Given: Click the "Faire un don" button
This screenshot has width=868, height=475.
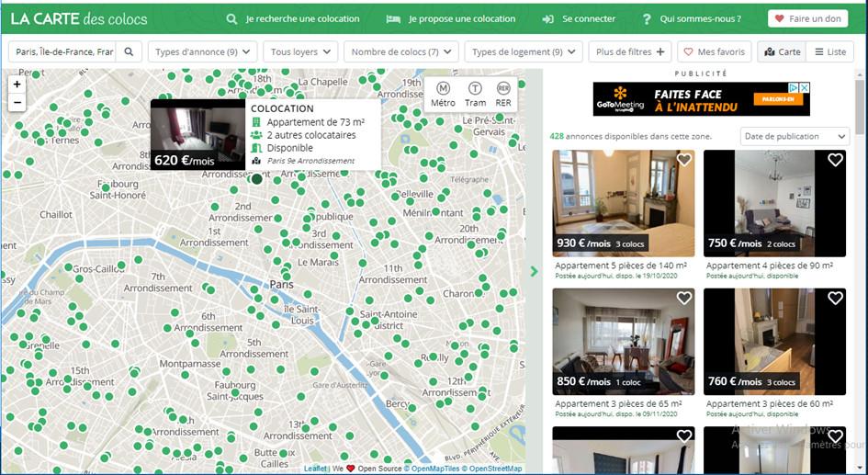Looking at the screenshot, I should 807,18.
